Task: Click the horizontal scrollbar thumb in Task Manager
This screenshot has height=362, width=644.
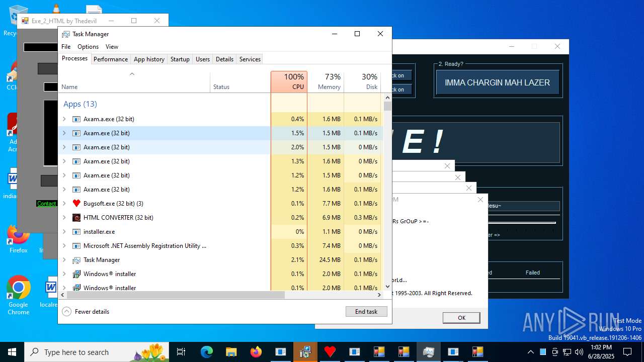Action: [x=176, y=295]
